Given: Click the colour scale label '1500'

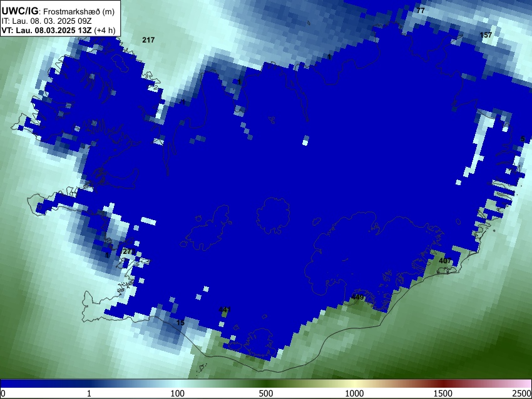Looking at the screenshot, I should pyautogui.click(x=443, y=393).
